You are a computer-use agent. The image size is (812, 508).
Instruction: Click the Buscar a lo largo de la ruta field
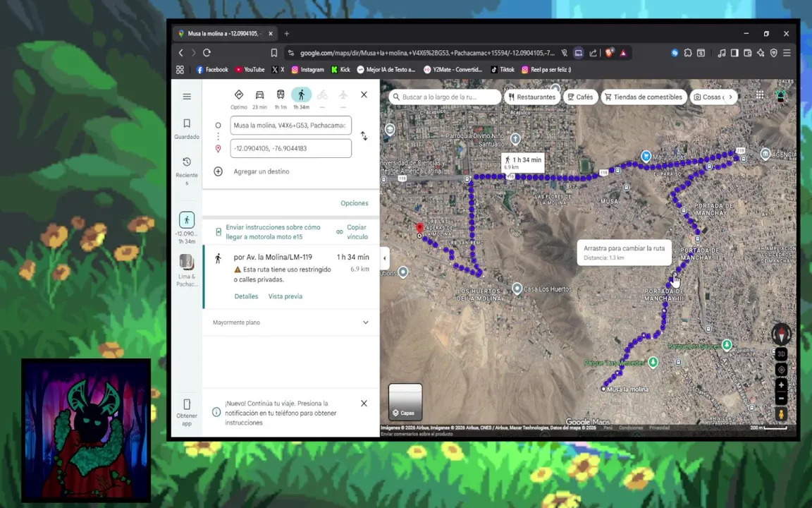coord(445,97)
